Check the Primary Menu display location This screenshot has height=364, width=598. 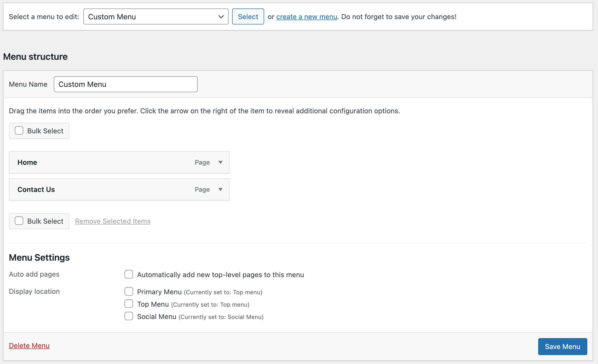129,291
